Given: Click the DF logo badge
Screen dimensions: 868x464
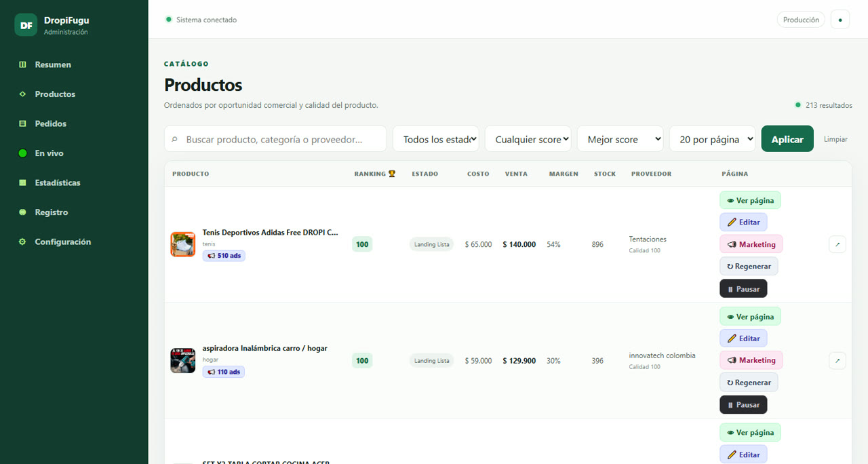Looking at the screenshot, I should coord(26,25).
